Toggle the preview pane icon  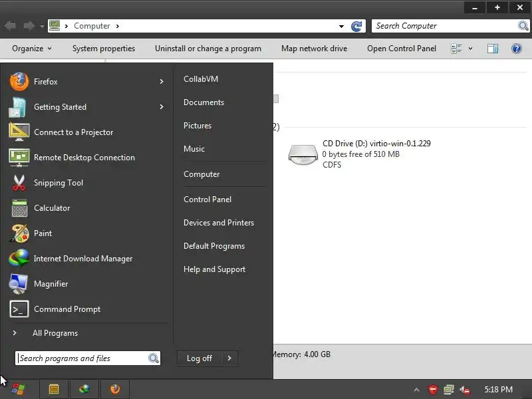pyautogui.click(x=493, y=49)
